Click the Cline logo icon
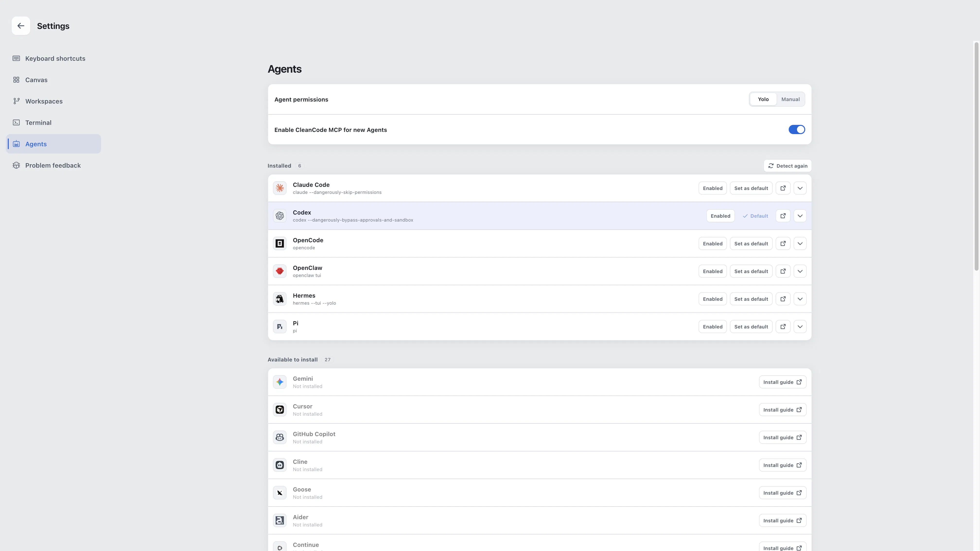 pos(280,465)
